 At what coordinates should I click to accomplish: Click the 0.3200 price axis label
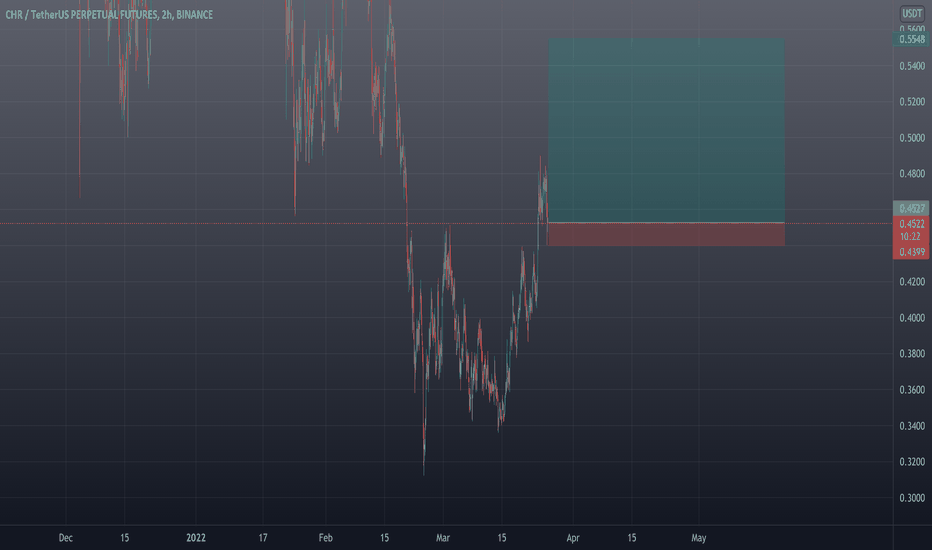pos(912,462)
